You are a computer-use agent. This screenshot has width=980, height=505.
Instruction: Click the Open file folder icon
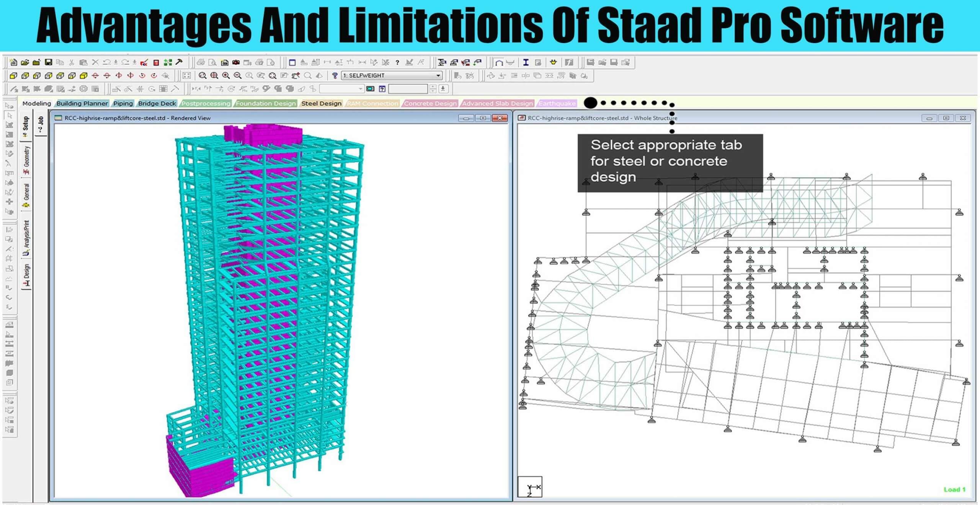(25, 62)
